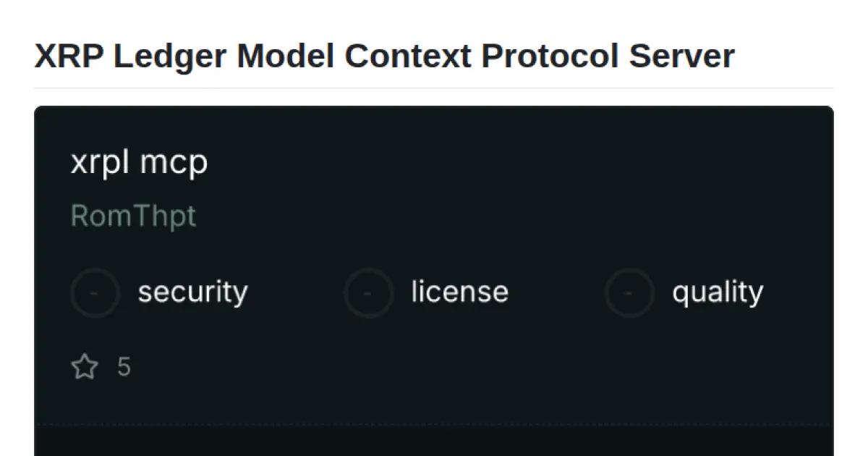This screenshot has height=456, width=868.
Task: Click the outlined star next to the number 5
Action: pyautogui.click(x=85, y=366)
